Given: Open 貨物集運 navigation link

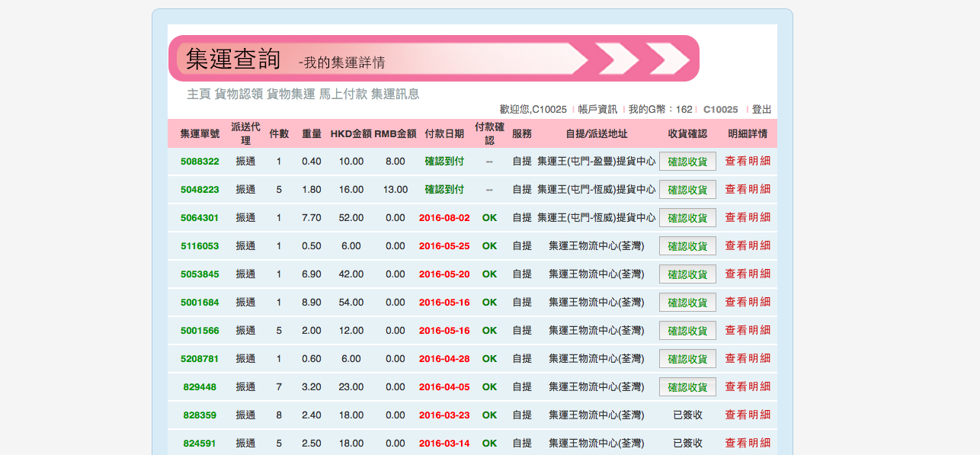Looking at the screenshot, I should tap(290, 94).
